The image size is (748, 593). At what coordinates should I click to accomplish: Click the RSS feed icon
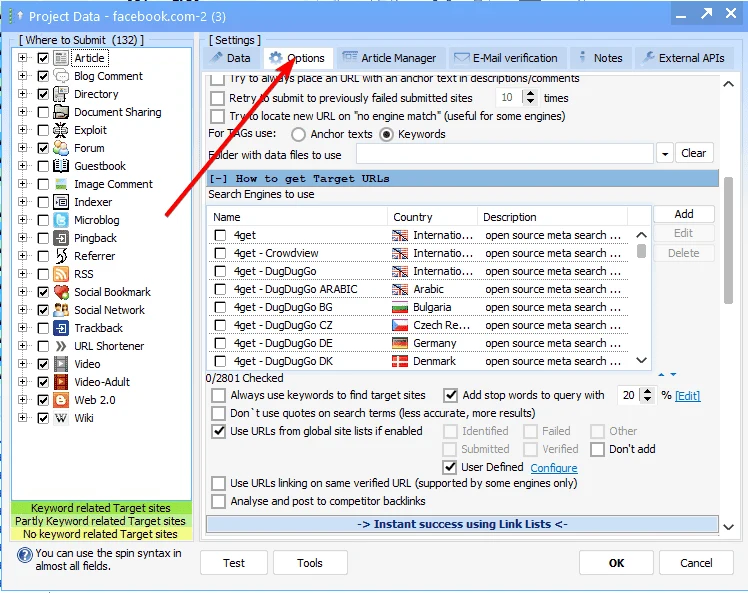coord(61,274)
